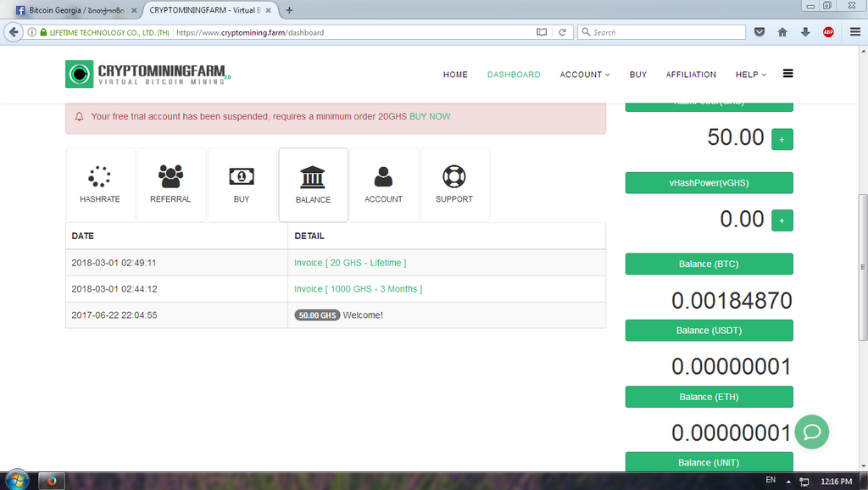
Task: Toggle reader view icon in address bar
Action: (x=542, y=32)
